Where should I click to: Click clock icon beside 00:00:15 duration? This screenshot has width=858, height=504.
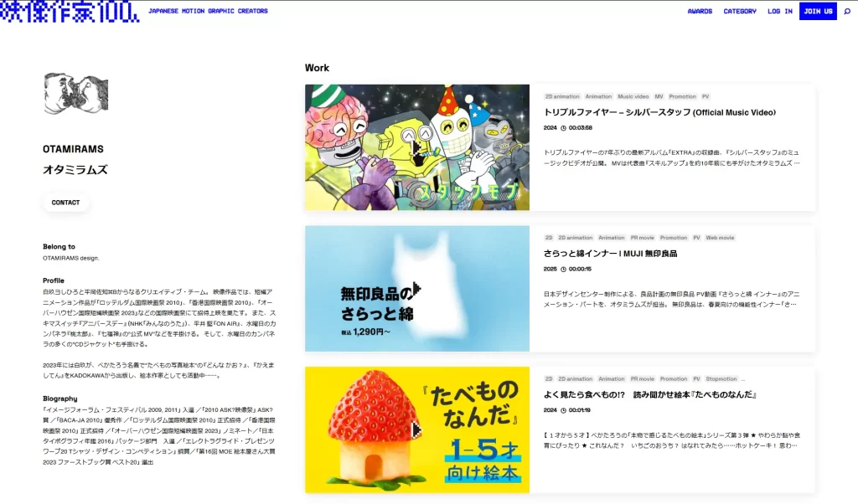coord(563,269)
